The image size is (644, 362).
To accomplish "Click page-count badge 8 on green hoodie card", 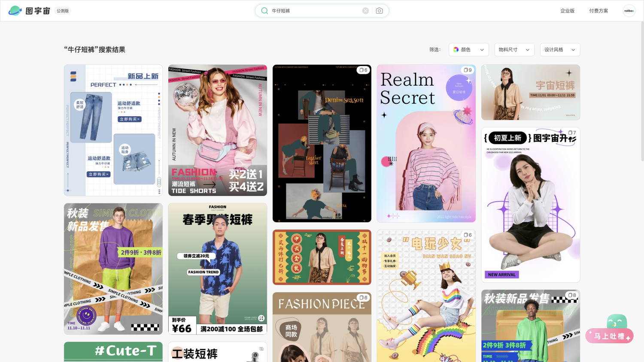I will [572, 295].
